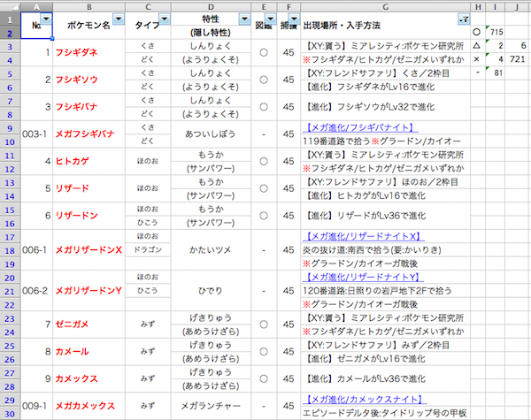This screenshot has width=531, height=420.
Task: Click the ドラゴン type cell
Action: point(149,249)
